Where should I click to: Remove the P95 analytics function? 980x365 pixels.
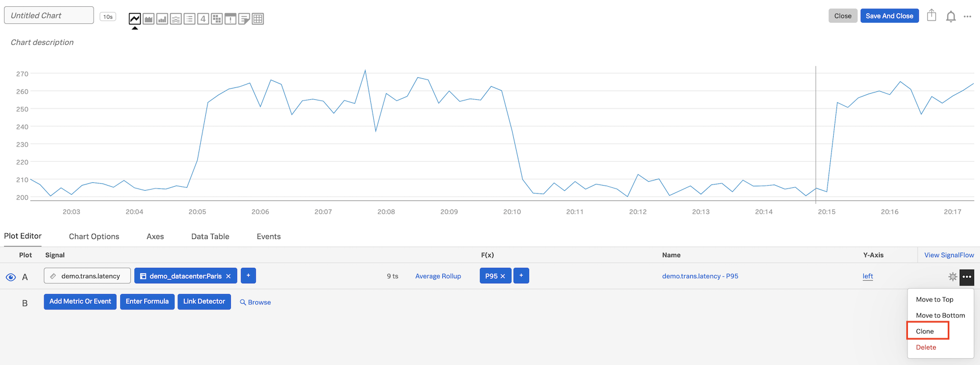pos(502,276)
